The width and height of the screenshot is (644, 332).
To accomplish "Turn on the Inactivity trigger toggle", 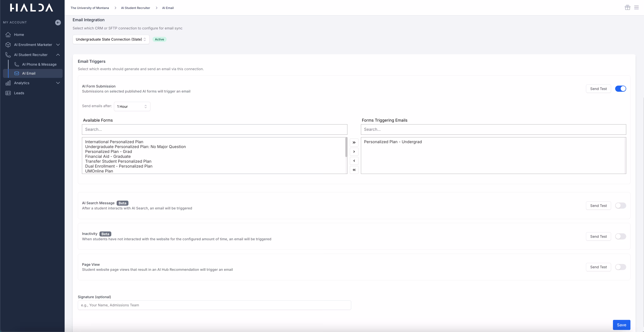I will [x=621, y=236].
